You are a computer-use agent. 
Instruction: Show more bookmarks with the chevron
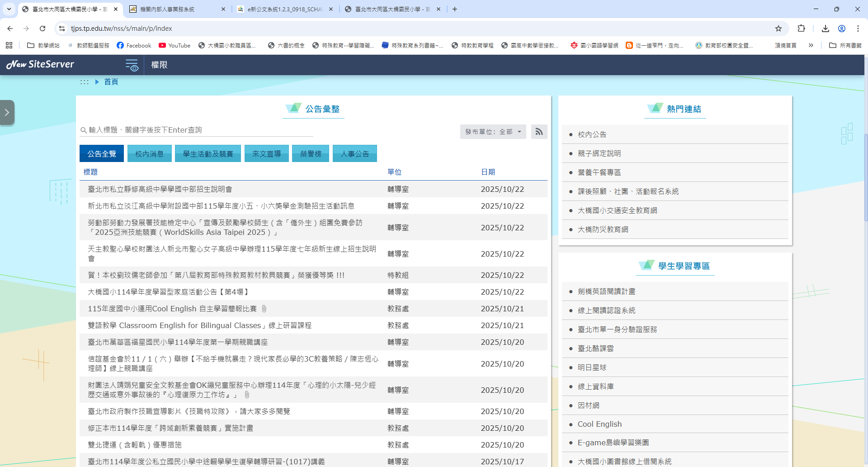click(x=811, y=45)
